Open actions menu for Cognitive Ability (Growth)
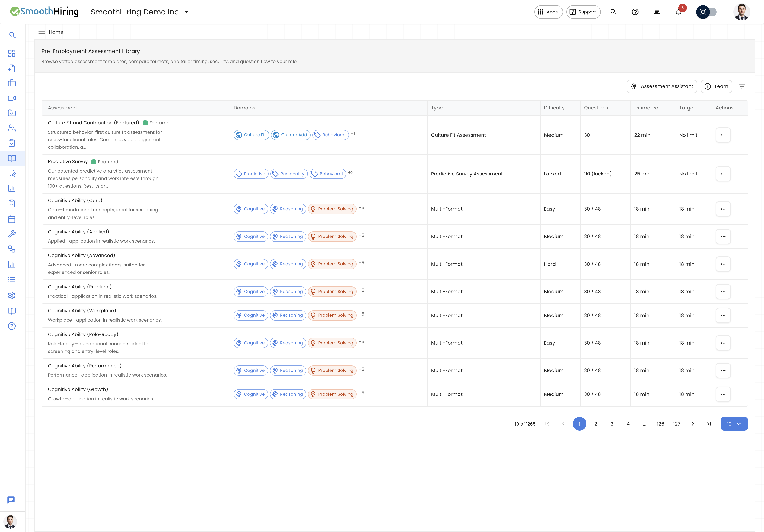 723,394
